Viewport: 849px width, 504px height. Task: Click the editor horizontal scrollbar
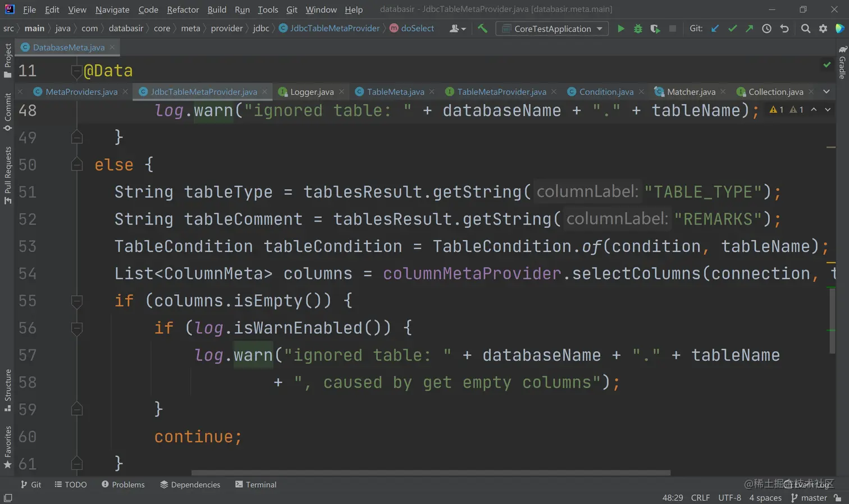tap(431, 473)
